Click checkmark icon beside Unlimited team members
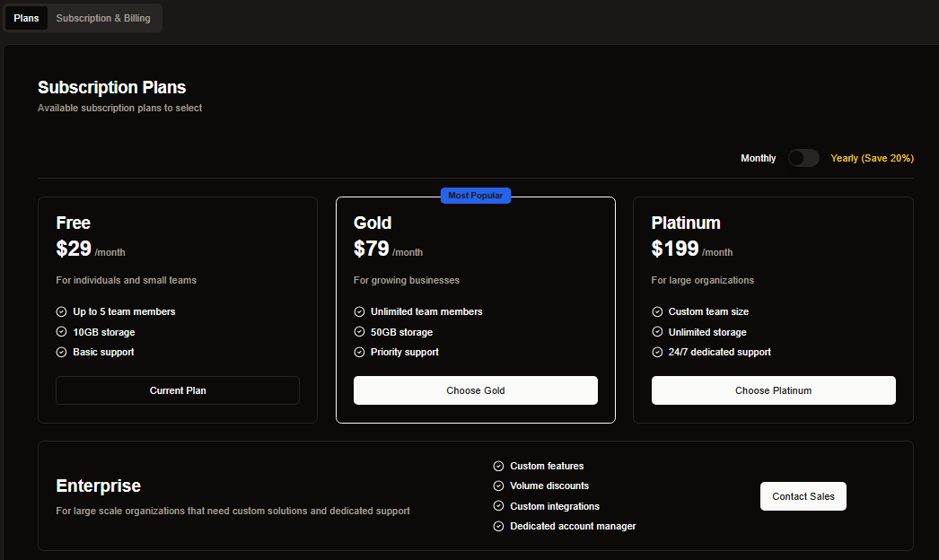The width and height of the screenshot is (939, 560). tap(359, 312)
